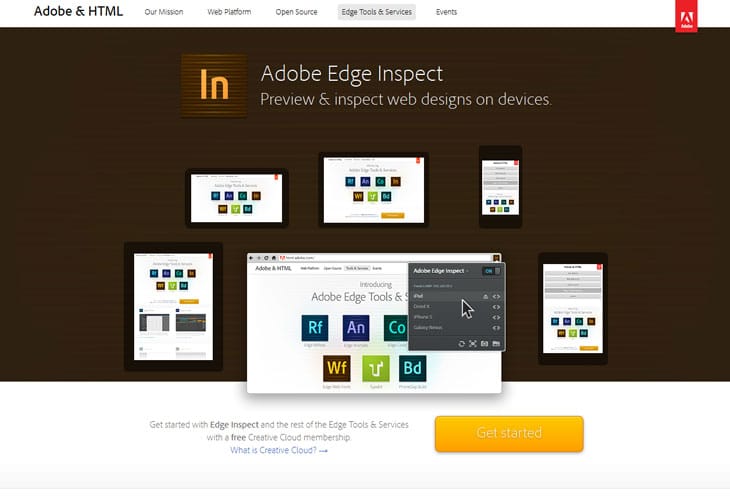Click the small landscape tablet thumbnail on the upper left

(x=237, y=198)
